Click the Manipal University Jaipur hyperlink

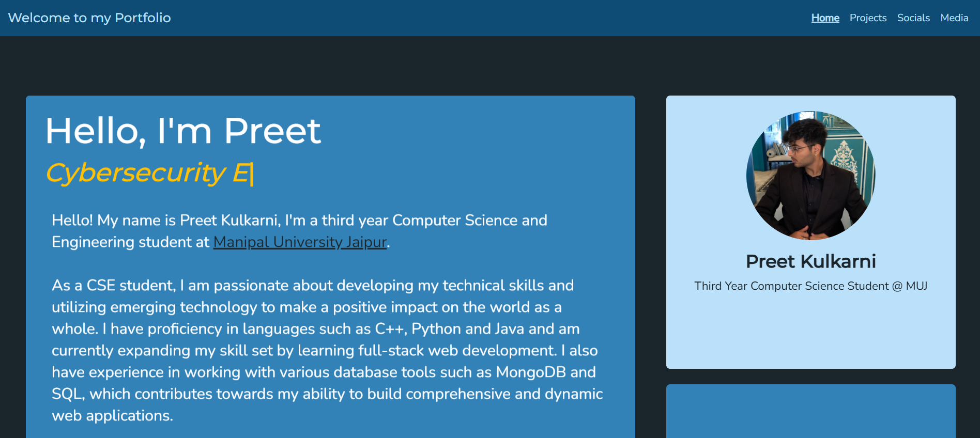coord(300,242)
